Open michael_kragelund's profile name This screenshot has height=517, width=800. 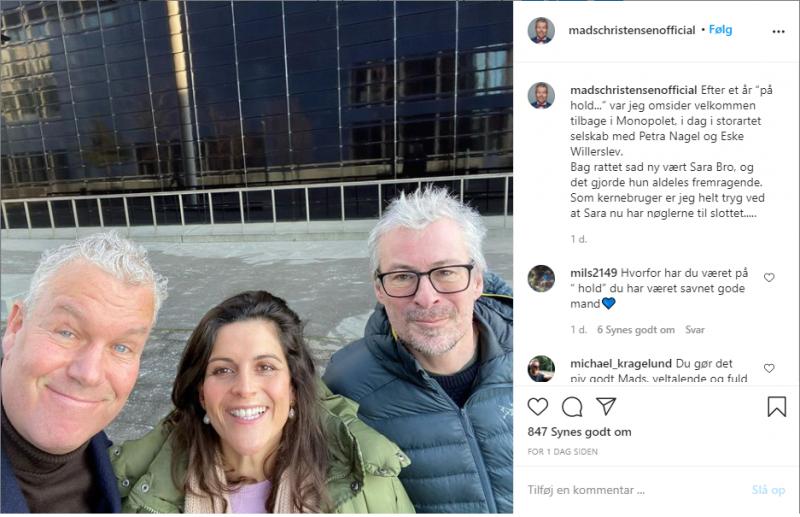coord(620,363)
